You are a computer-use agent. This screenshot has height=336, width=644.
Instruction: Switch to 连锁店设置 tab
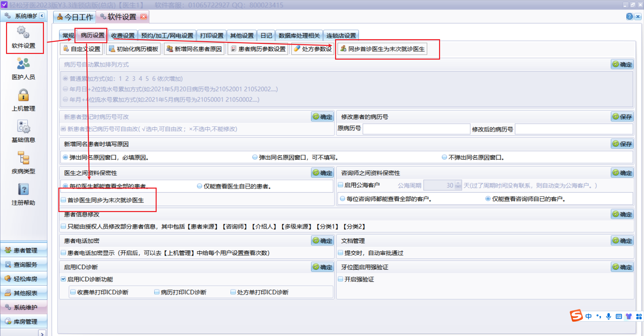[341, 36]
